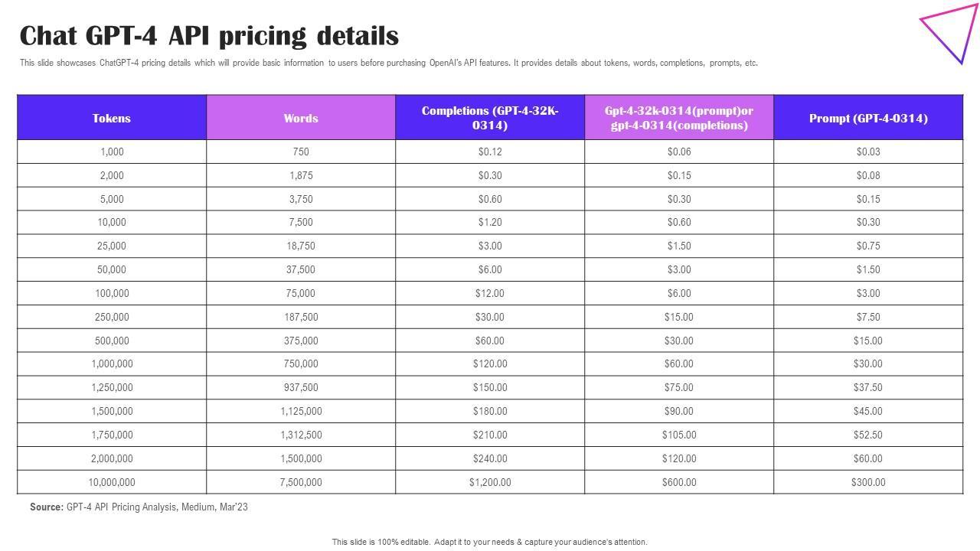The height and width of the screenshot is (551, 980).
Task: Click the Source citation text below the table
Action: [139, 507]
